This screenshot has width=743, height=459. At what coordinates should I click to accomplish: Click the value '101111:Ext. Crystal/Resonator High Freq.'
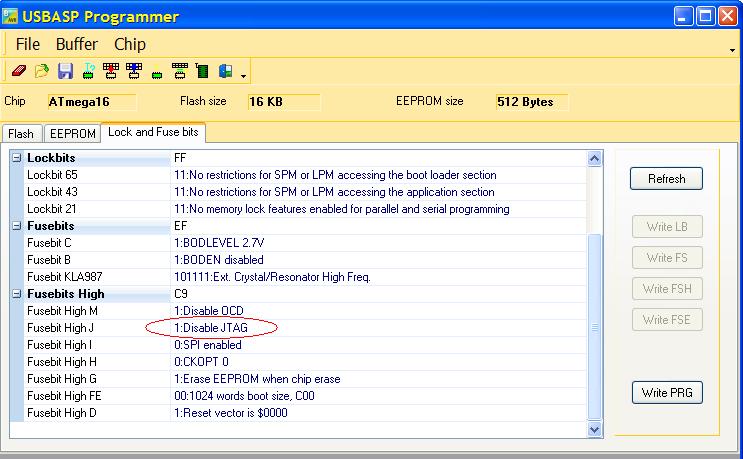pos(272,277)
